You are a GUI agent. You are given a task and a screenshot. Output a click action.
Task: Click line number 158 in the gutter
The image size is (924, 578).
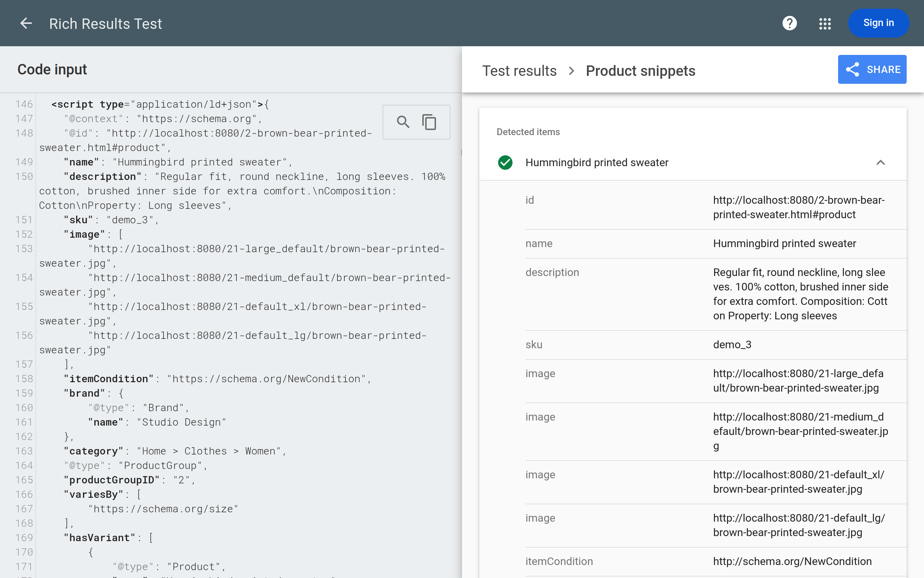point(24,379)
